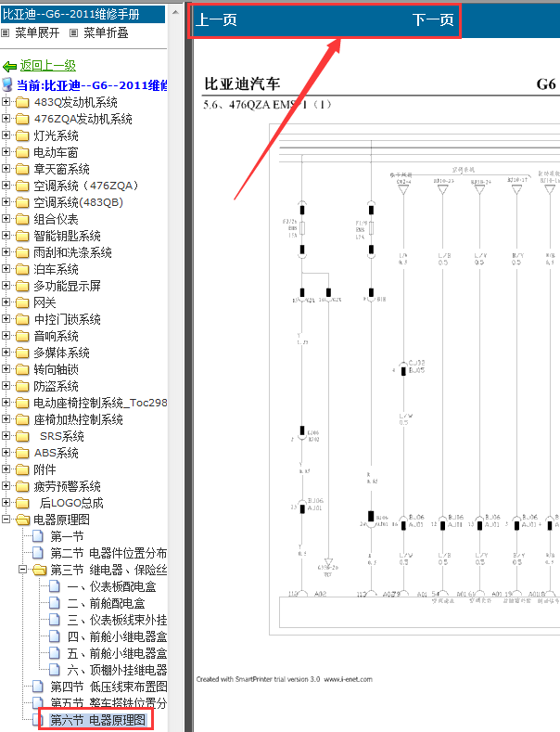
Task: Click folder icon of 483Q发动机系统
Action: (22, 102)
